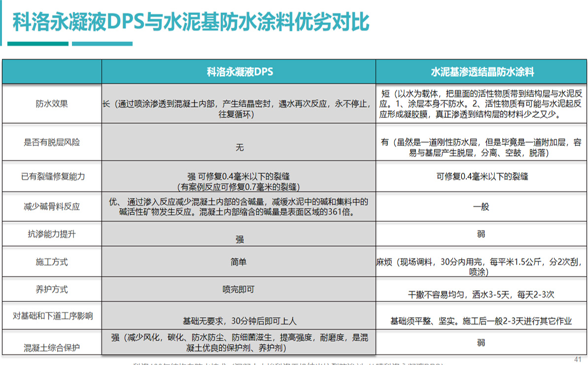
Task: Click the 简单 cell for construction method
Action: (x=239, y=262)
